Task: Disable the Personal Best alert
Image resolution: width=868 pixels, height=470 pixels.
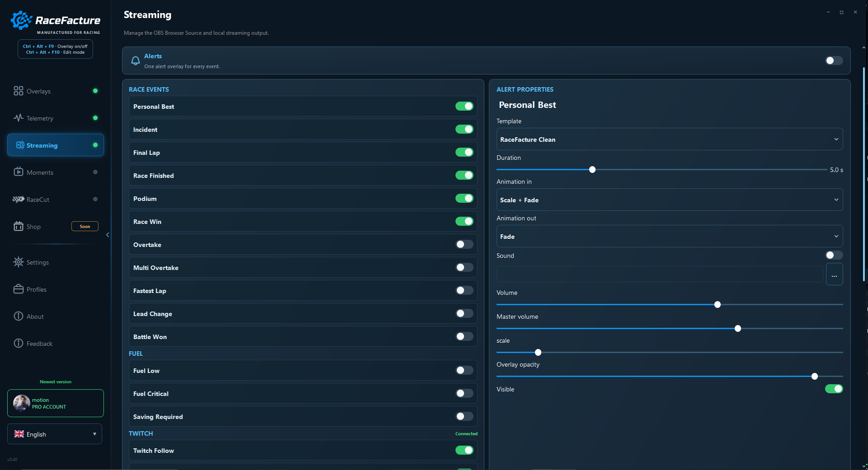Action: click(464, 106)
